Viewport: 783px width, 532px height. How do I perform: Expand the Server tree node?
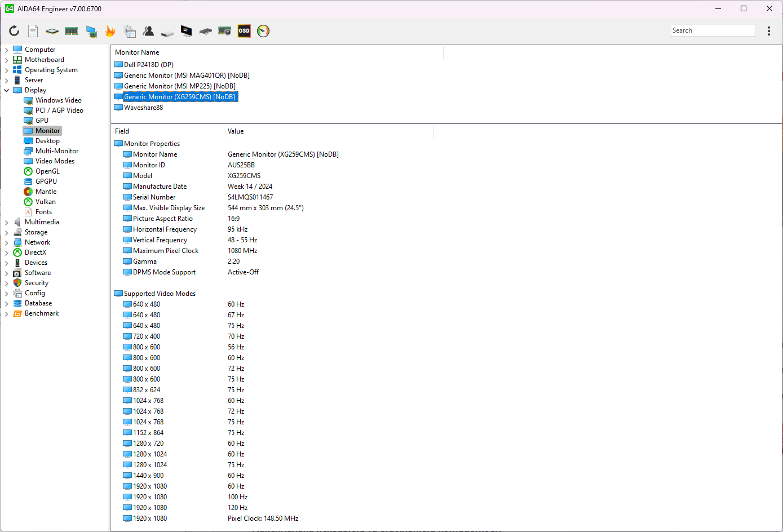tap(7, 81)
